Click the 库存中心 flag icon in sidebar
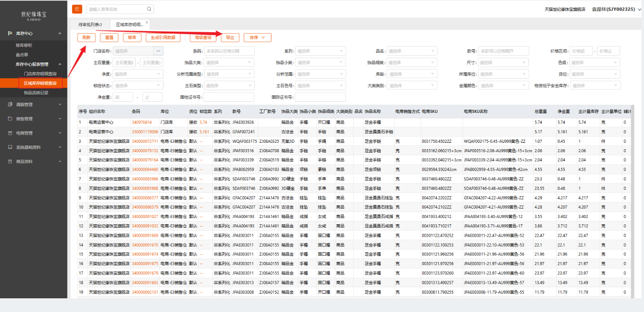This screenshot has height=312, width=644. tap(10, 33)
